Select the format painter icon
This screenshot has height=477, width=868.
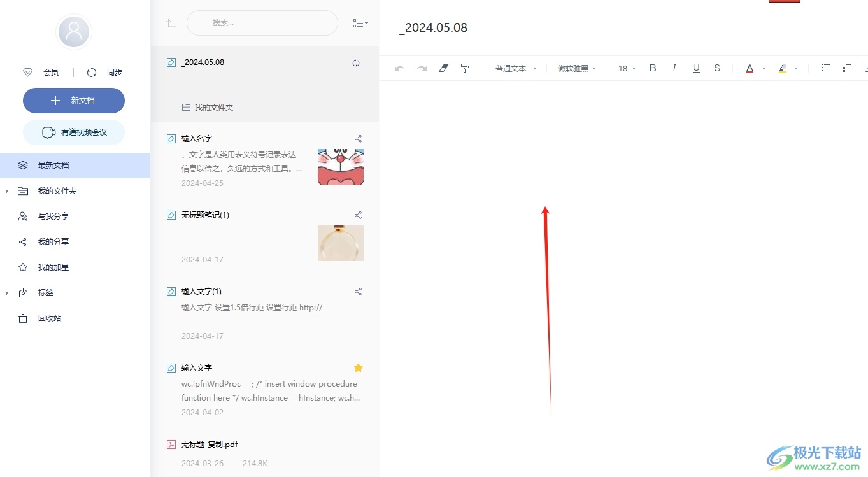[x=465, y=68]
